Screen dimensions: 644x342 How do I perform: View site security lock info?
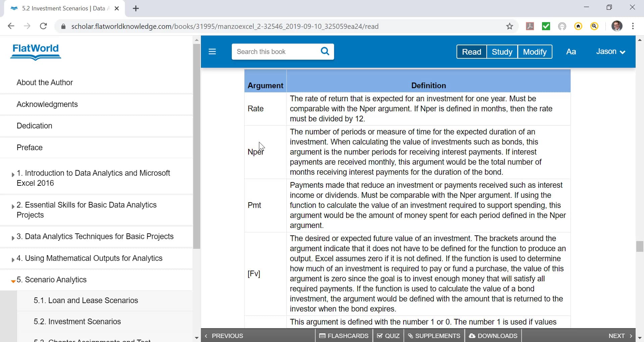(63, 26)
